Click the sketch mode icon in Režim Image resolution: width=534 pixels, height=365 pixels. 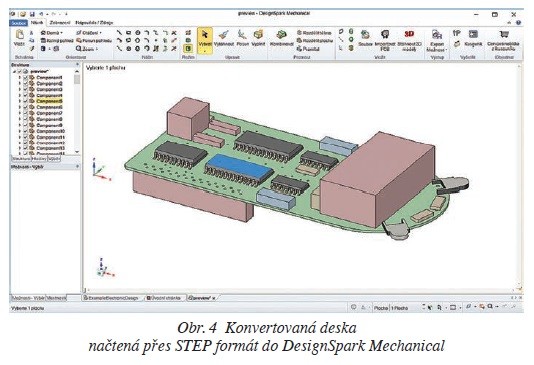[x=188, y=33]
